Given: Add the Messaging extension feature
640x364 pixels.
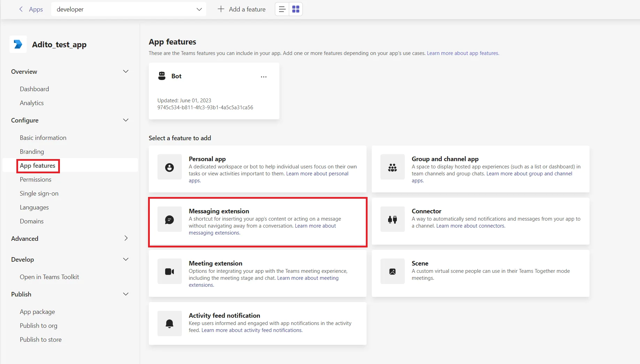Looking at the screenshot, I should click(x=257, y=222).
